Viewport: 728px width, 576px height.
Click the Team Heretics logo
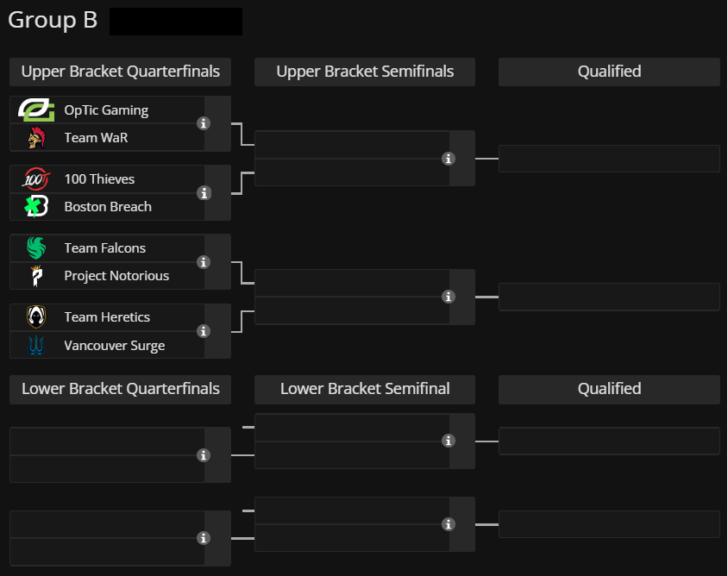(x=36, y=317)
